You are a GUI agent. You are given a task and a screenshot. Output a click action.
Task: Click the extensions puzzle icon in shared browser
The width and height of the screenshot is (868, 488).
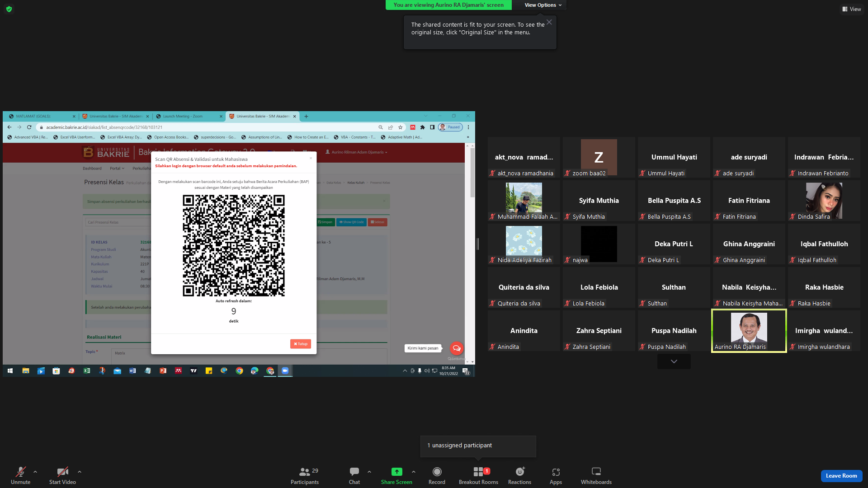(x=423, y=127)
